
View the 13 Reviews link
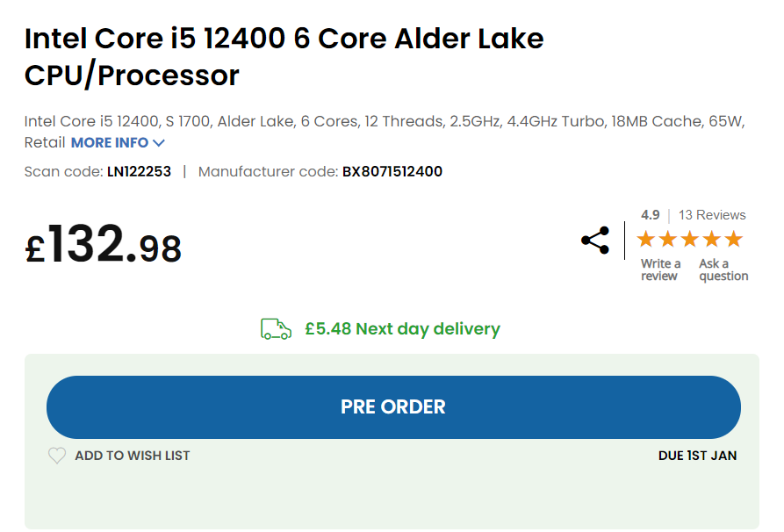(712, 215)
